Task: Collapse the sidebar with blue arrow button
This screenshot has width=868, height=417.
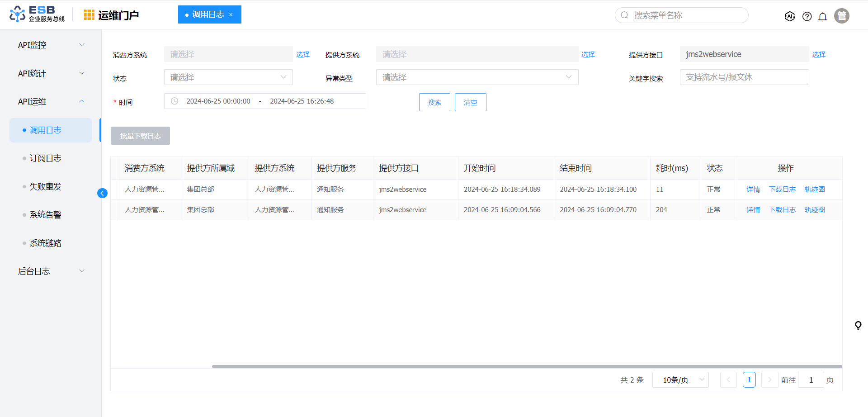Action: (x=102, y=193)
